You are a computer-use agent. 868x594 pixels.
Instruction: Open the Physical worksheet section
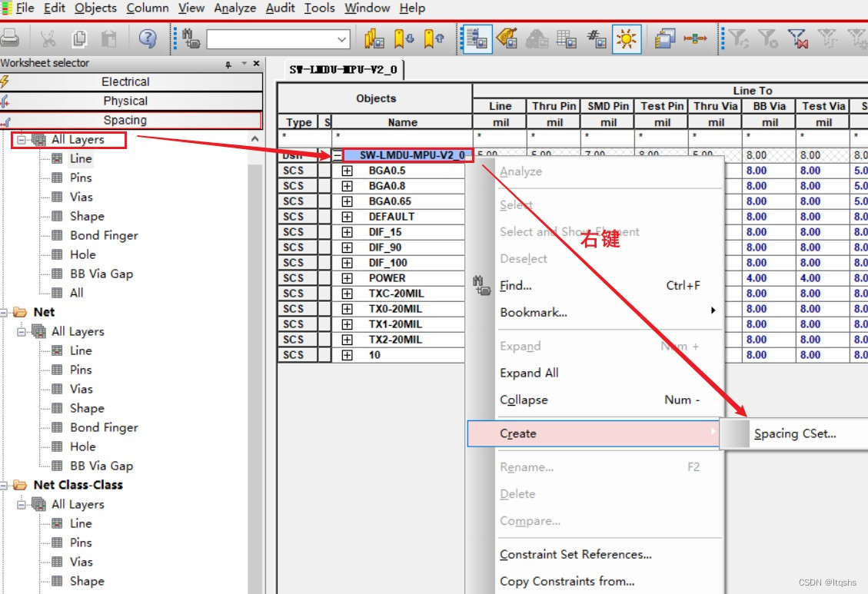pos(125,101)
